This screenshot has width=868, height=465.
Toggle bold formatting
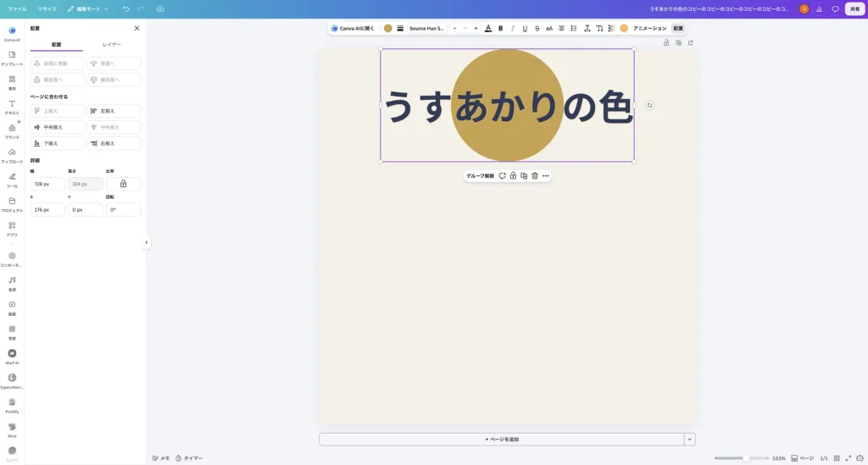[500, 28]
